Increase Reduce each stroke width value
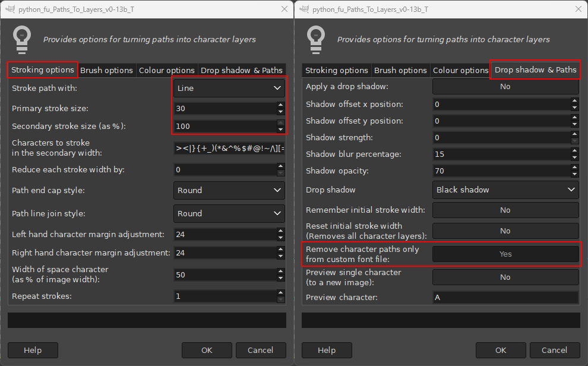The image size is (588, 366). (280, 166)
